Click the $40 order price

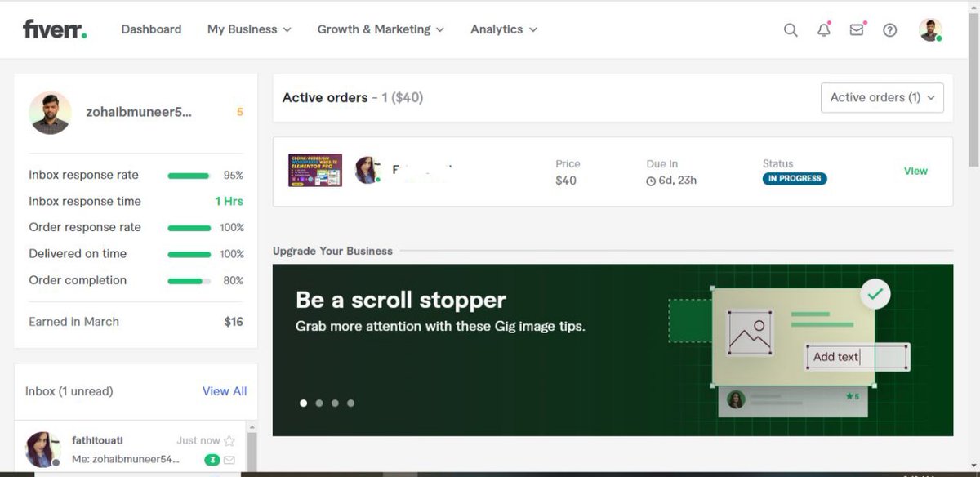[x=566, y=181]
